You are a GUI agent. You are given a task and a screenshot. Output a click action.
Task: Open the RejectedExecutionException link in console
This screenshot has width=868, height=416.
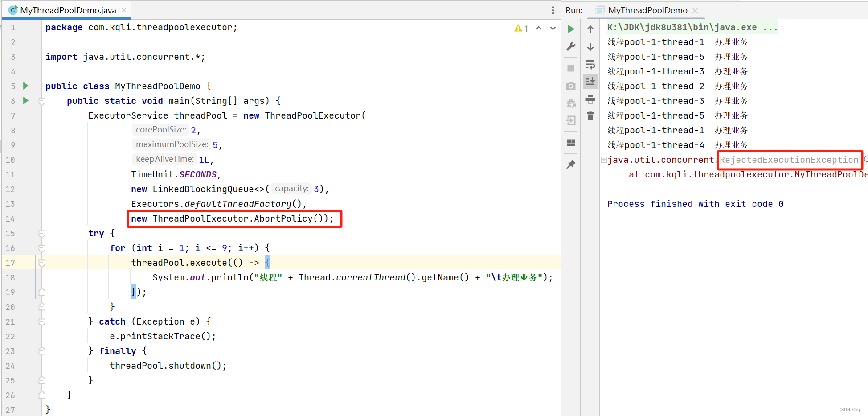pyautogui.click(x=789, y=160)
